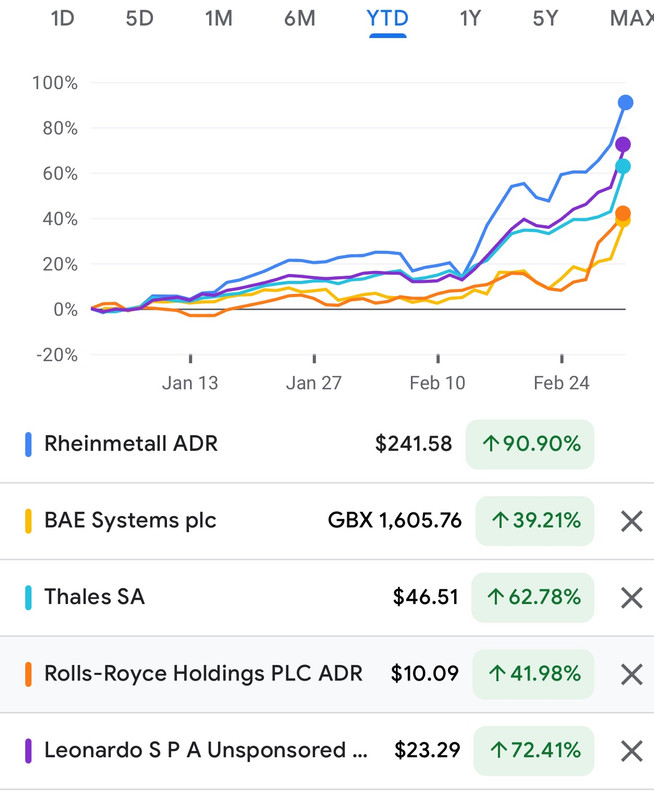Switch chart to 5D range
The image size is (654, 800).
140,19
